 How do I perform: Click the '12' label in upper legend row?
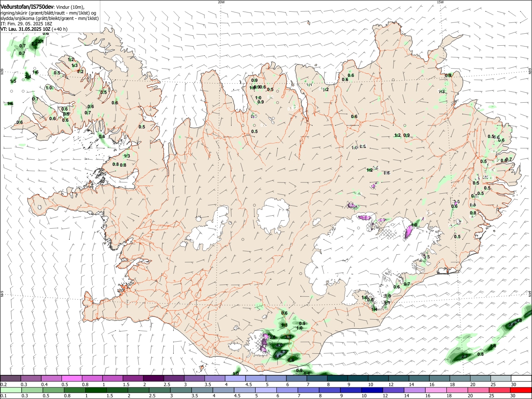click(x=391, y=384)
